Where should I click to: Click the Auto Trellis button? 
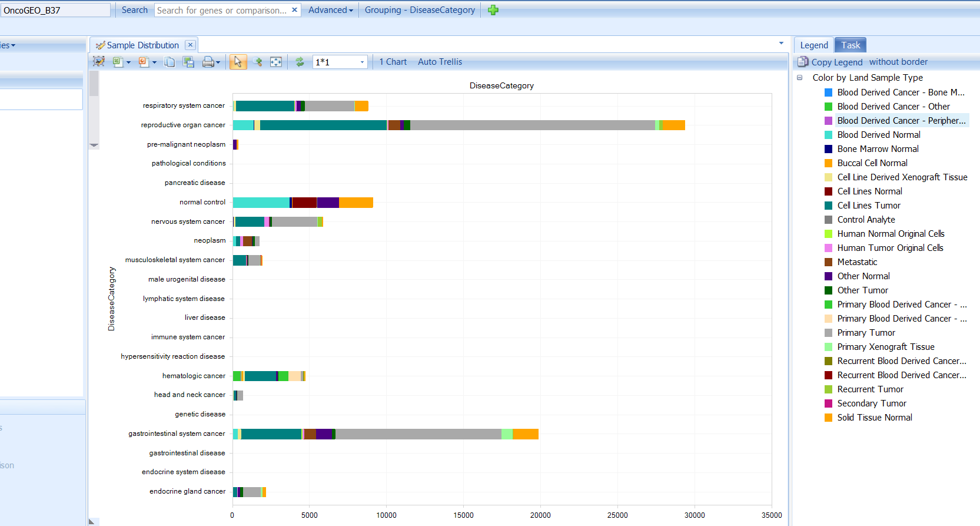[x=440, y=62]
